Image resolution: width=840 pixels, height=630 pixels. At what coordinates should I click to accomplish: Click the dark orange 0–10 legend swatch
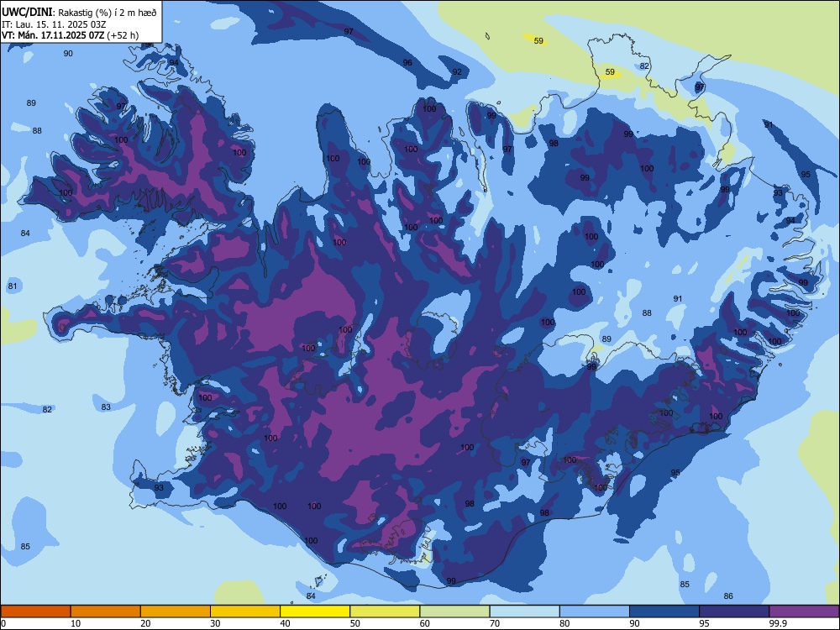tap(35, 612)
